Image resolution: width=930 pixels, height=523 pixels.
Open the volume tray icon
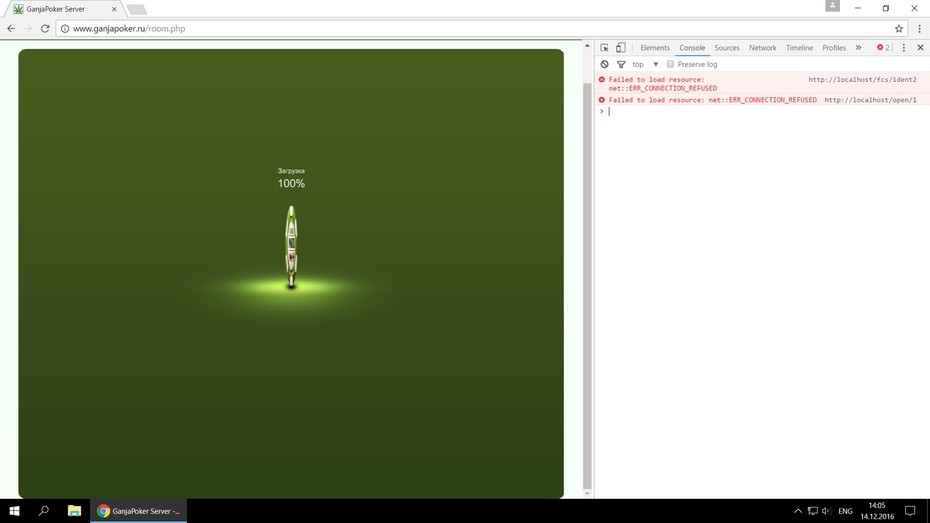pos(827,511)
